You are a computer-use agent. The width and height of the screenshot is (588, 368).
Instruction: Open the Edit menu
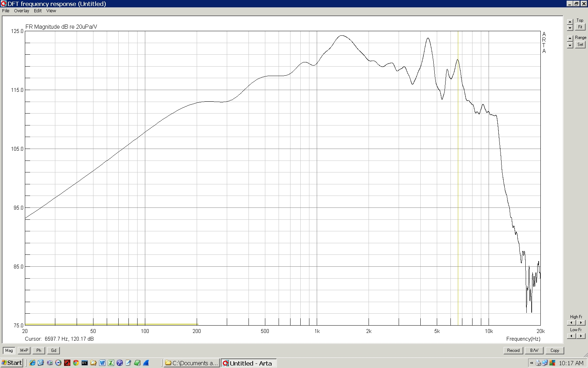tap(38, 11)
